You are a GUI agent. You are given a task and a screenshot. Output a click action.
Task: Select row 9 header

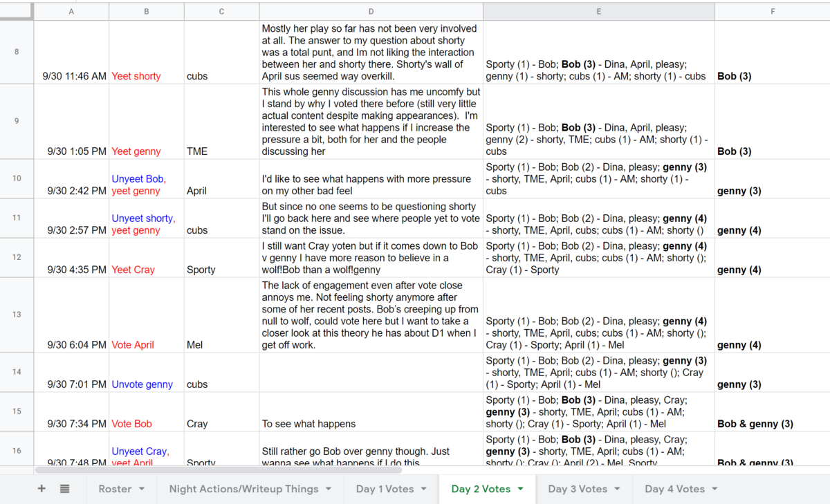coord(17,122)
